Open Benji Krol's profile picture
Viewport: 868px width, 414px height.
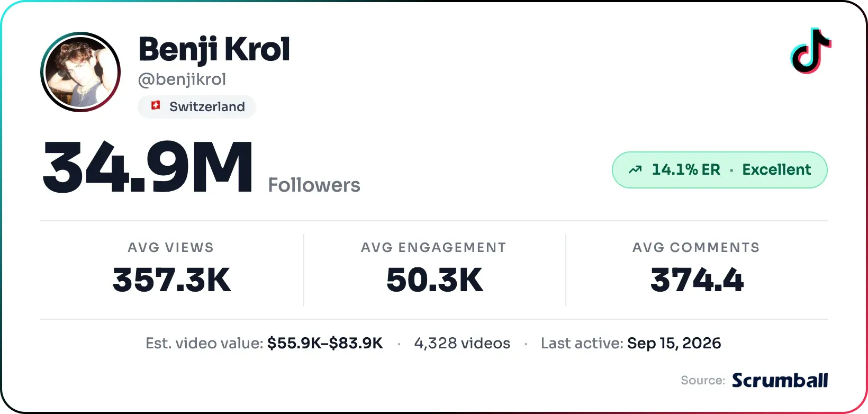80,72
